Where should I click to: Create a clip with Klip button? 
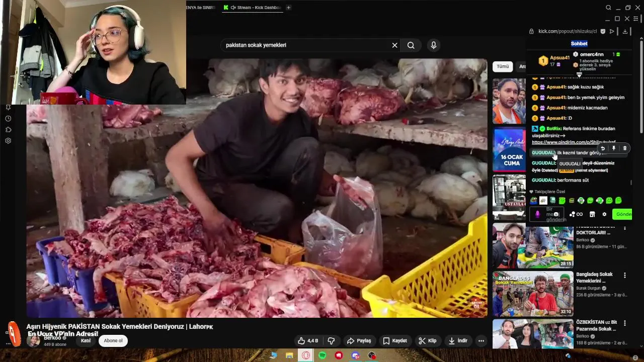[428, 341]
